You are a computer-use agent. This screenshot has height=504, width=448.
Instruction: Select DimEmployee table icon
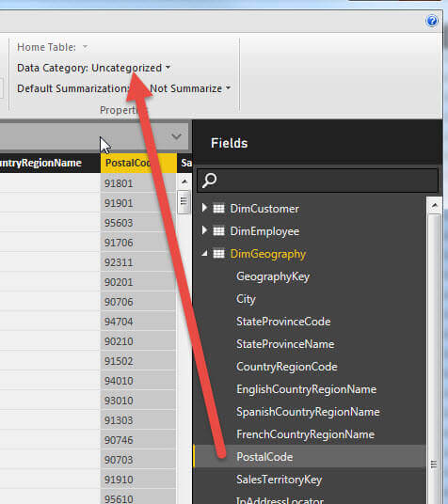tap(219, 231)
